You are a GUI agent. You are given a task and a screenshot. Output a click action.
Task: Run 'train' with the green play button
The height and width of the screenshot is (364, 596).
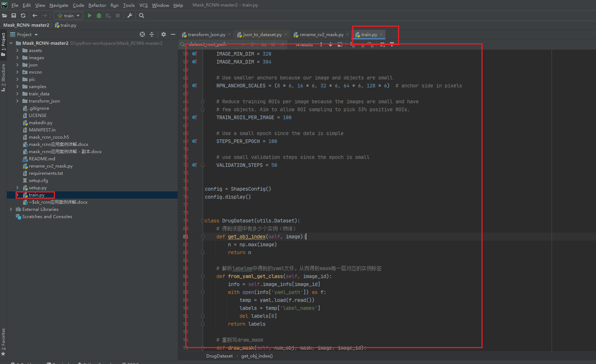90,16
